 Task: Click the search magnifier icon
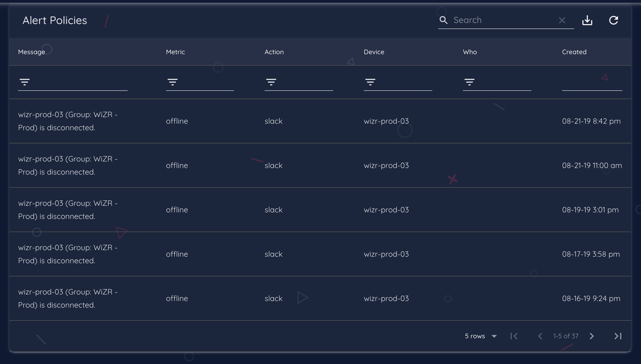point(443,20)
